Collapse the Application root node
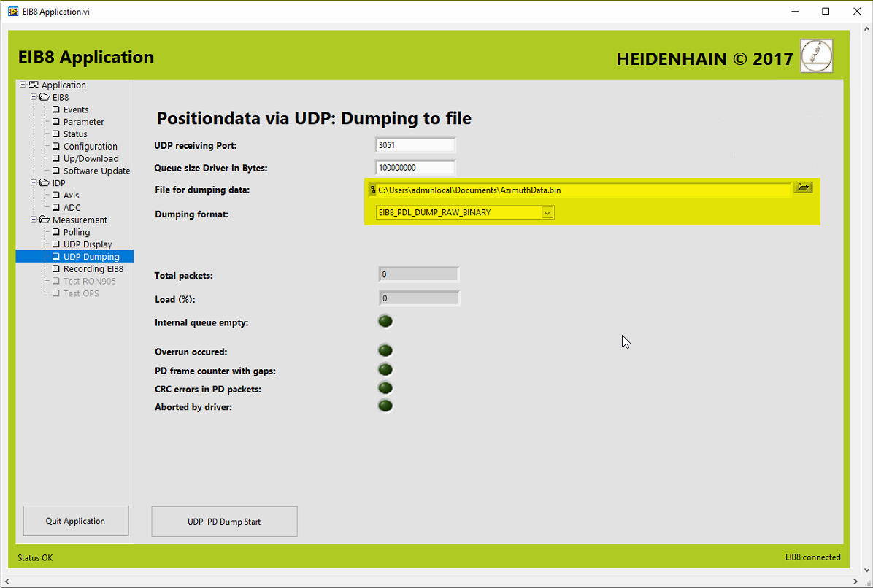 point(23,85)
